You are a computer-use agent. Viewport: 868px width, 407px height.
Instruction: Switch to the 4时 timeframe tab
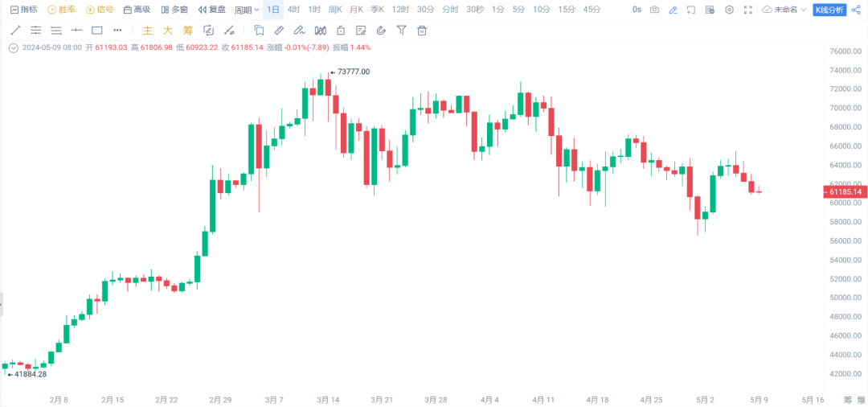(293, 10)
